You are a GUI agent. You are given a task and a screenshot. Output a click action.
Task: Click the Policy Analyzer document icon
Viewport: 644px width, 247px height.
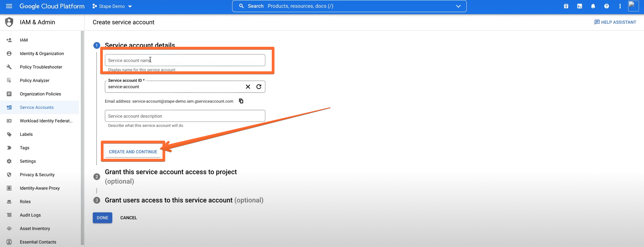click(9, 80)
